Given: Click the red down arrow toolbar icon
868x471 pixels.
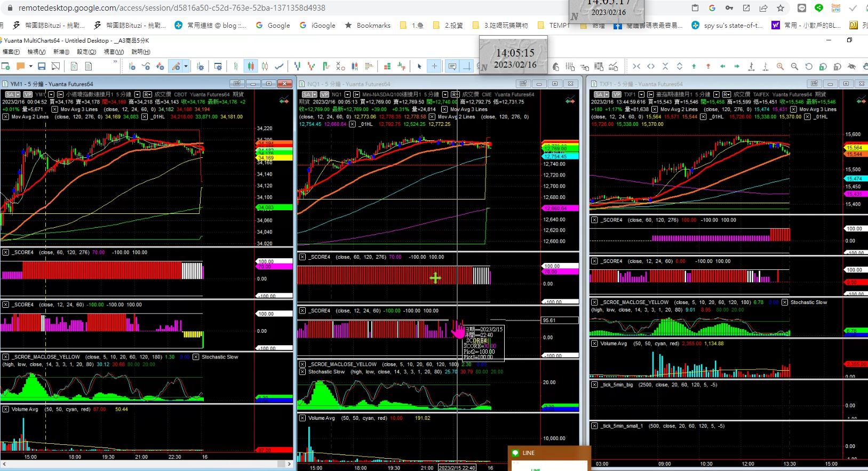Looking at the screenshot, I should click(708, 66).
